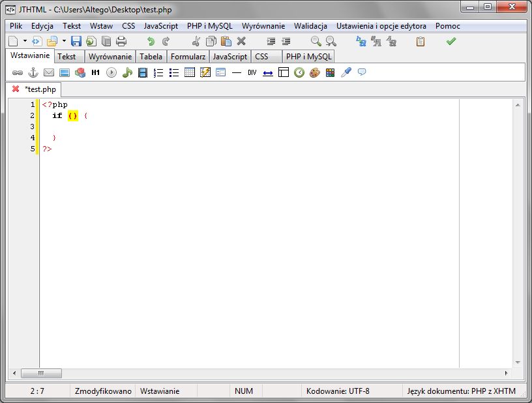
Task: Click the colored cubes object icon
Action: click(80, 72)
